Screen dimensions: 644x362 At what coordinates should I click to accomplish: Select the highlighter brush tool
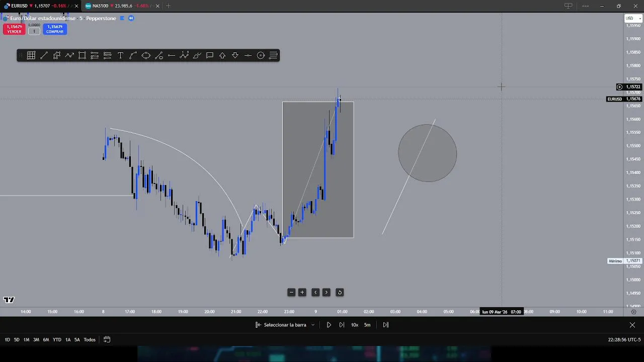tap(197, 55)
